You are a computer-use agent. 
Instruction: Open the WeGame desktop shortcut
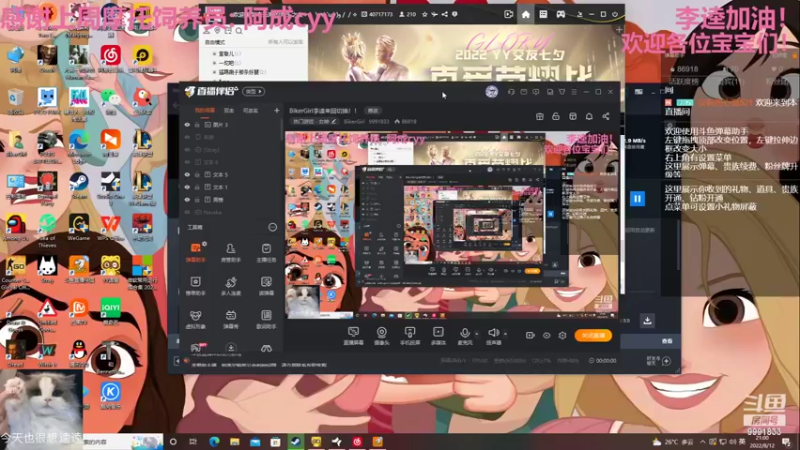(x=79, y=228)
